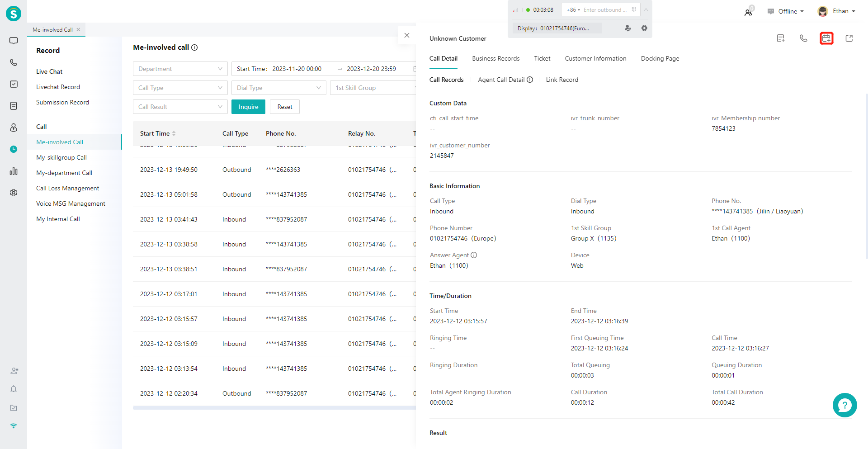Open the Department dropdown
This screenshot has width=868, height=449.
tap(180, 69)
